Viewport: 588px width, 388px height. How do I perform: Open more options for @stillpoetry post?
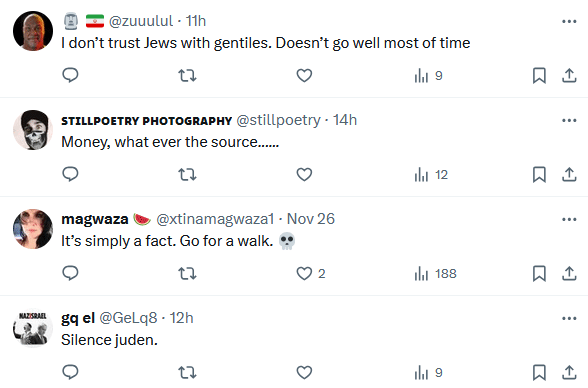pos(569,120)
